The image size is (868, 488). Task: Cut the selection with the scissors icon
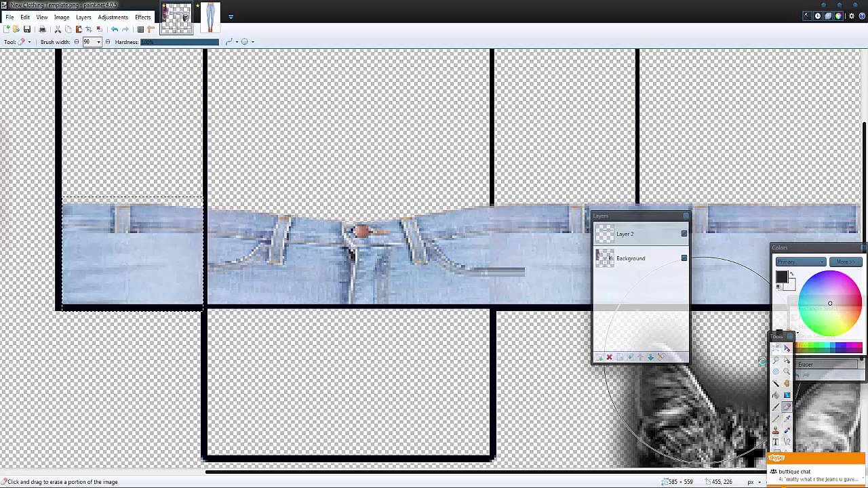(58, 29)
